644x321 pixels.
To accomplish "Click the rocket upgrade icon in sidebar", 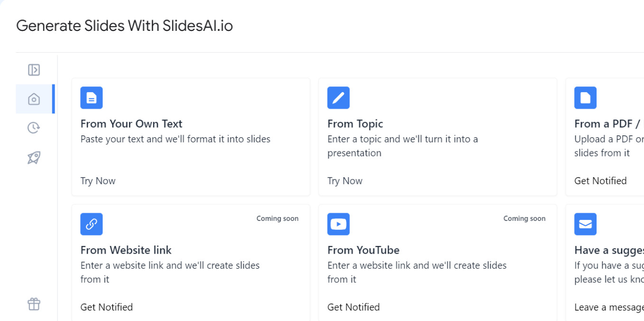I will point(34,158).
